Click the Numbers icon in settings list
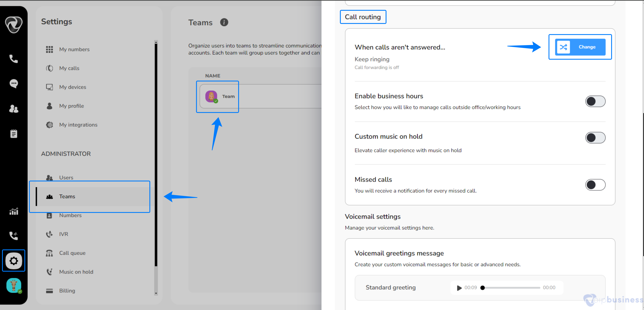644x310 pixels. (x=49, y=215)
